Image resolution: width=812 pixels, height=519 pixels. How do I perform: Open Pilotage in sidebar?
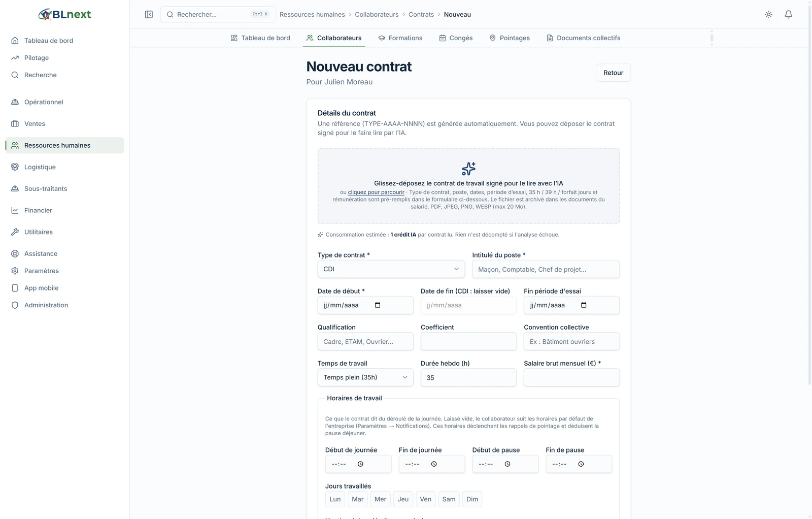click(x=64, y=58)
